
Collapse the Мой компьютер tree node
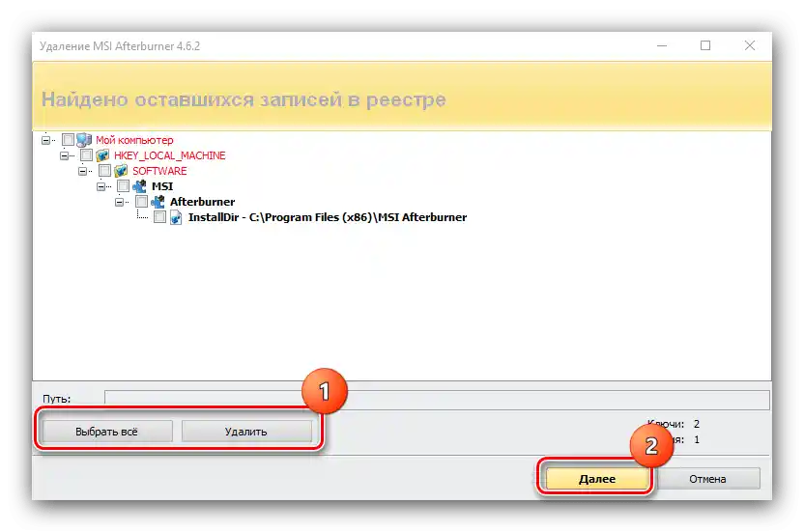pyautogui.click(x=46, y=140)
